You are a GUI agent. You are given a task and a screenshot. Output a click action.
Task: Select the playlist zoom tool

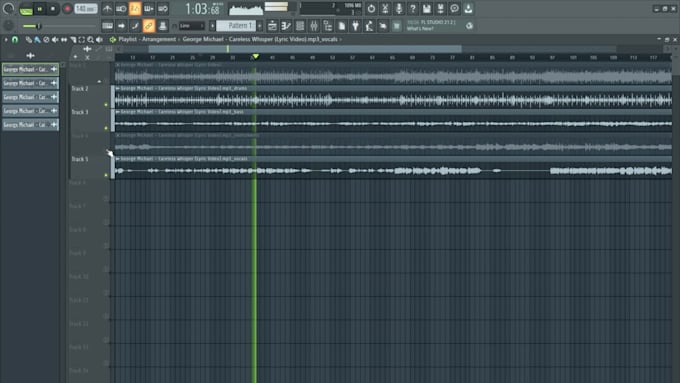(91, 39)
